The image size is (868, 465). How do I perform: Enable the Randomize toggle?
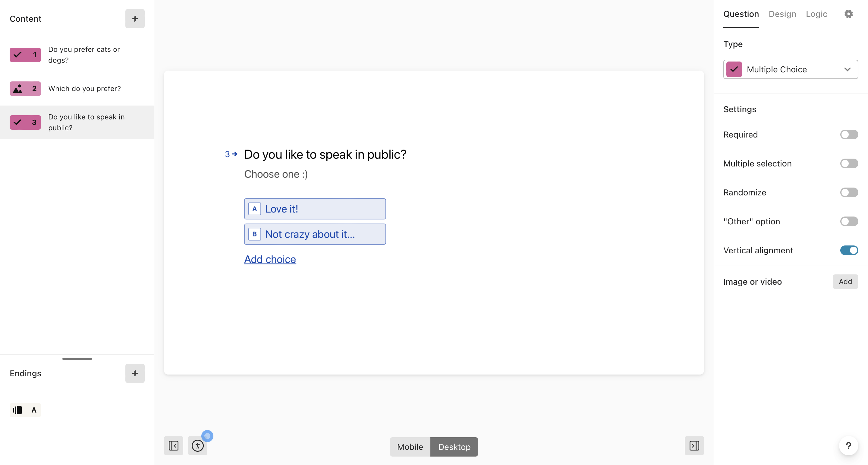849,192
